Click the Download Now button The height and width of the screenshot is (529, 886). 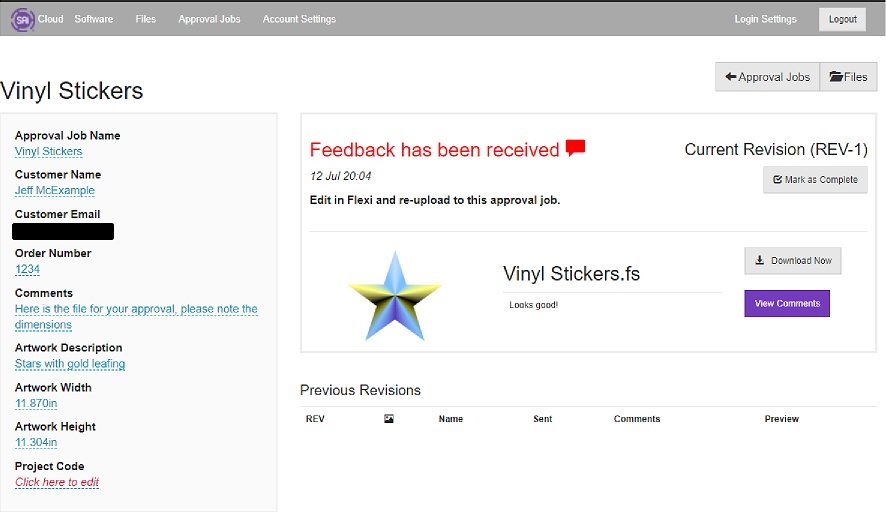pos(793,261)
